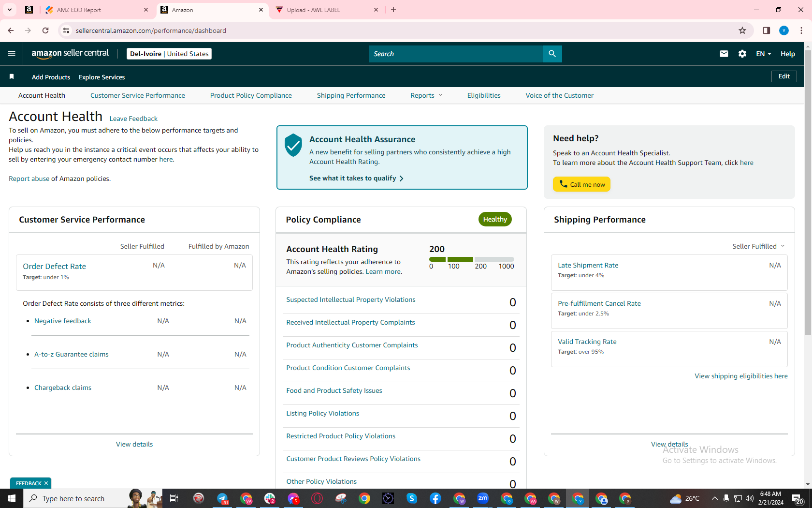The image size is (812, 508).
Task: Click View shipping eligibilities here
Action: pos(741,376)
